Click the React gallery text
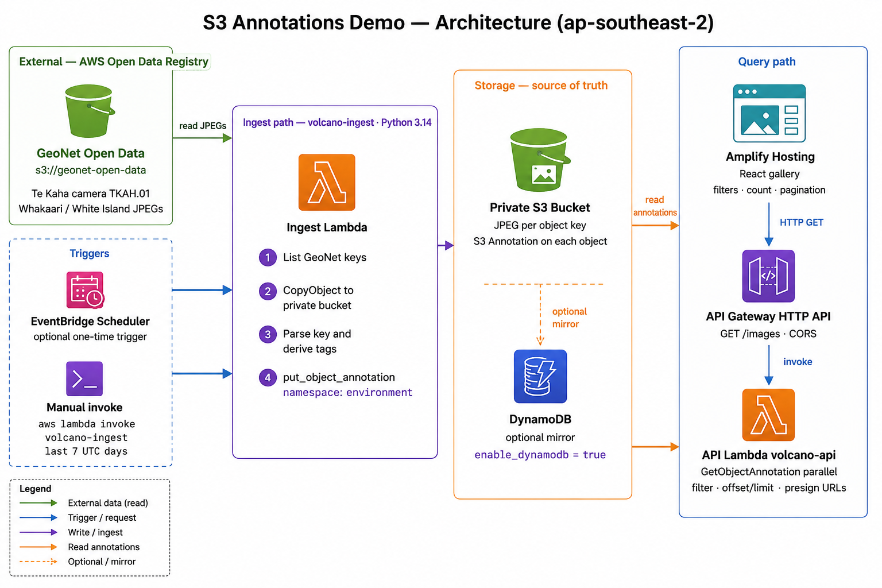Viewport: 882px width, 588px height. 769,174
